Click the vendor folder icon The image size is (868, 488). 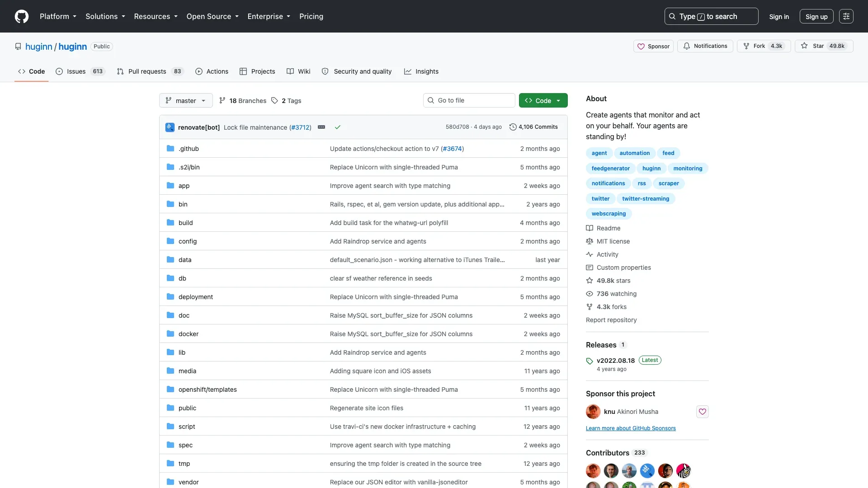170,482
